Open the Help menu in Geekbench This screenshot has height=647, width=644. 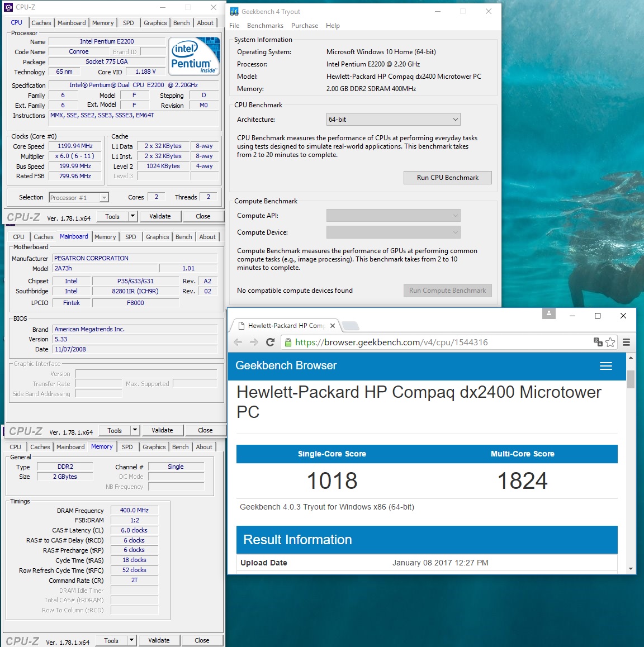[333, 26]
